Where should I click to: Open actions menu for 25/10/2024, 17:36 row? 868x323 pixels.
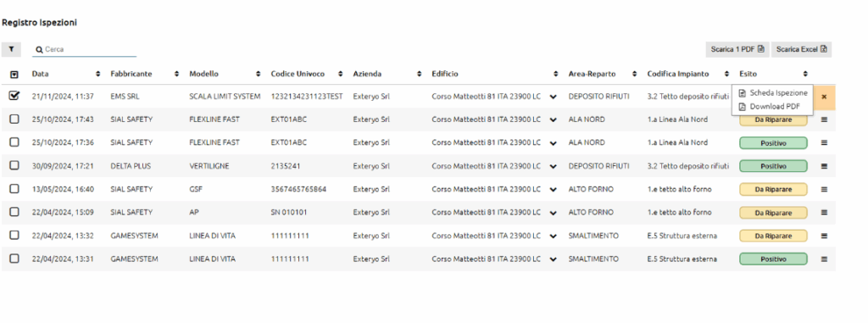click(x=824, y=143)
